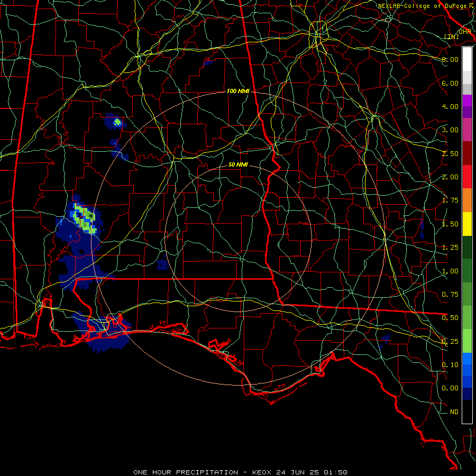Pick the light green swatch beside 0.50
This screenshot has width=476, height=476.
click(x=467, y=318)
